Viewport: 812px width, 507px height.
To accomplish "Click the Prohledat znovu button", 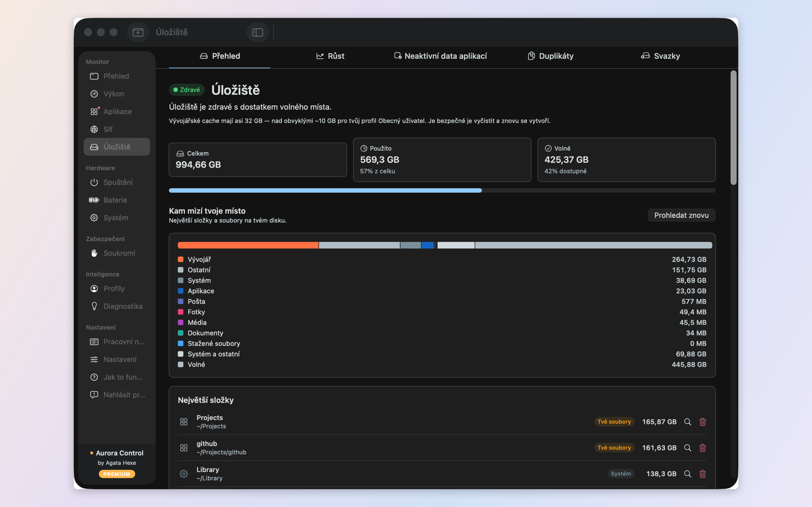I will pos(681,215).
